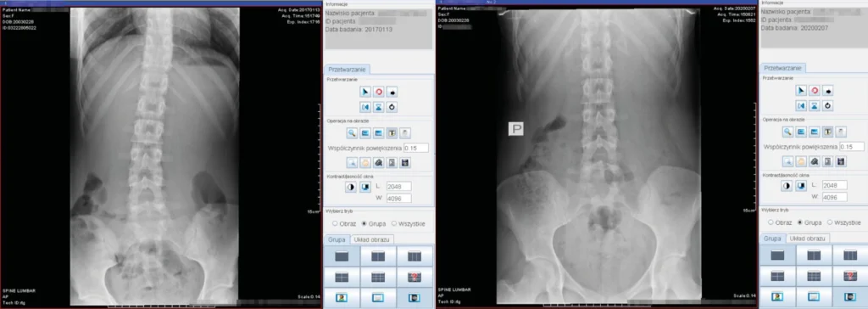Image resolution: width=868 pixels, height=309 pixels.
Task: Select red circle ROI tool in 2020 study panel
Action: click(x=815, y=91)
